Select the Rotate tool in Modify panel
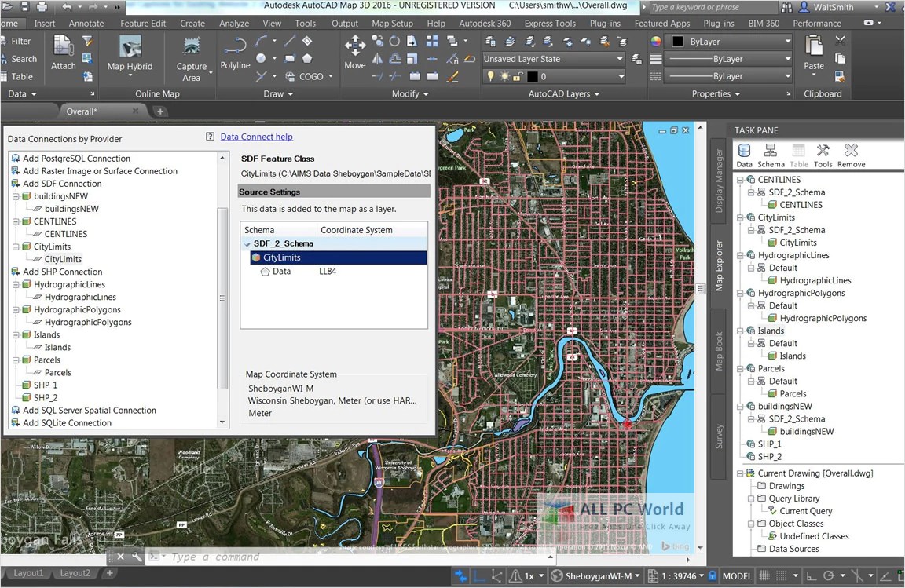 click(x=394, y=41)
